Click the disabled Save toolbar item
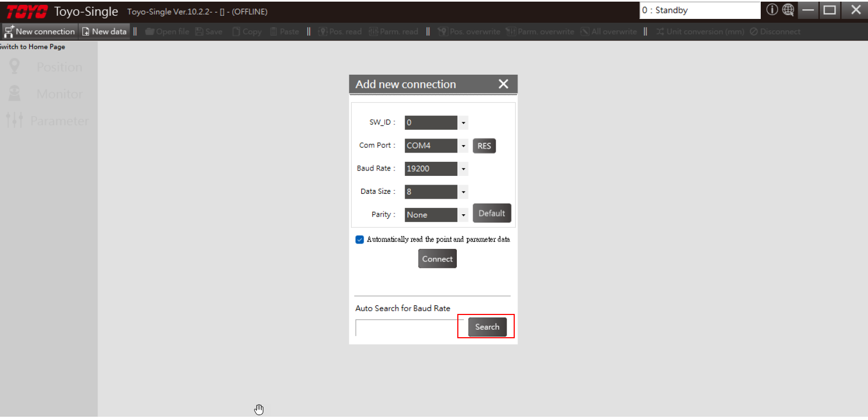The image size is (868, 420). click(209, 31)
